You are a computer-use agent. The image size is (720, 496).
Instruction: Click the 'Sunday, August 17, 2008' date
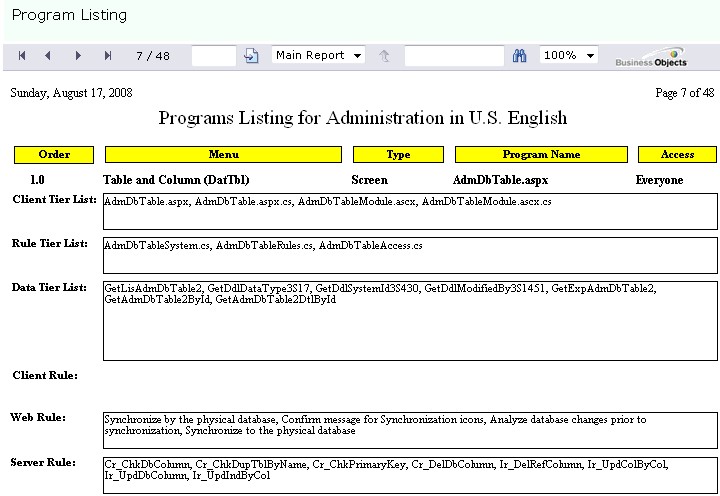(x=71, y=93)
